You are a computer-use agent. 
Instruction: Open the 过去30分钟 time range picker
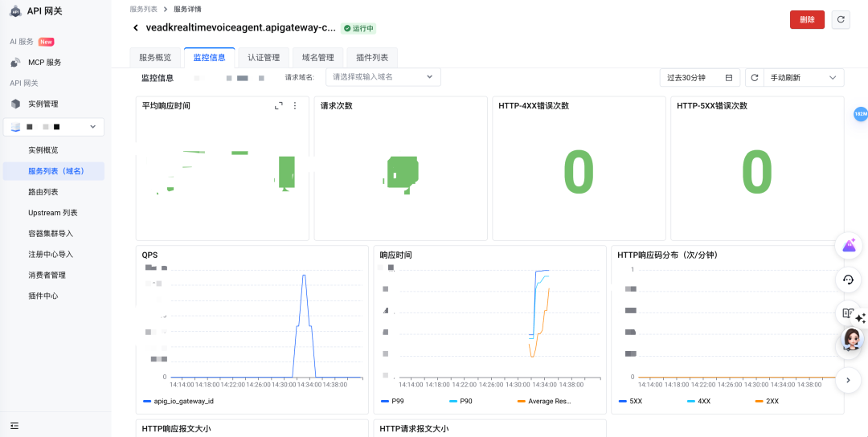pos(700,78)
